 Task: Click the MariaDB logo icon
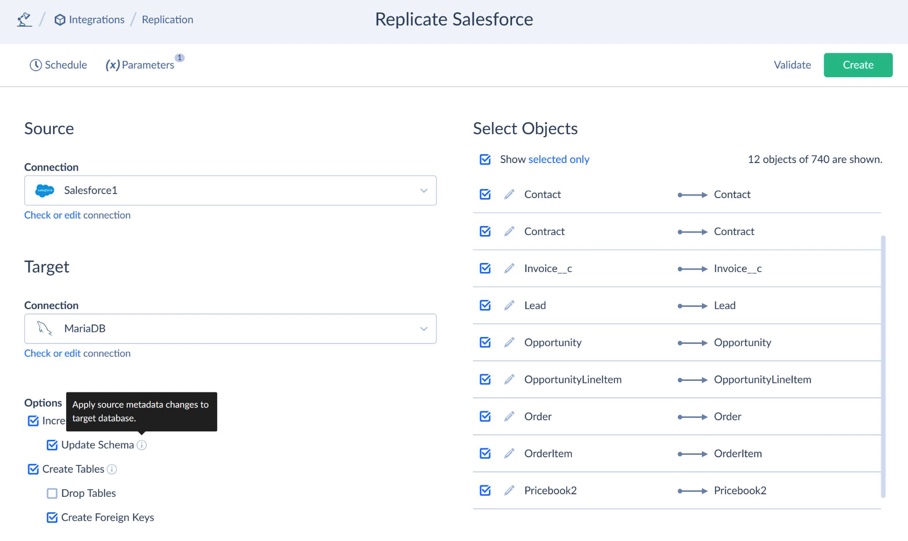click(x=45, y=328)
